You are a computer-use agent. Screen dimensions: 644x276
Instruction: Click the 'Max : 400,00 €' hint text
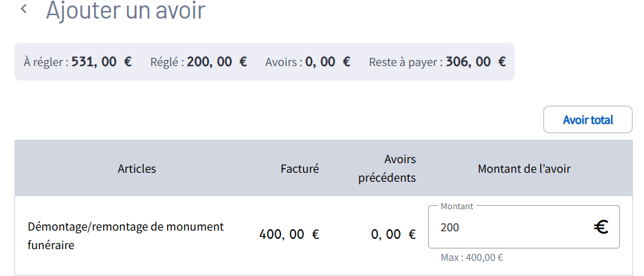pos(471,258)
